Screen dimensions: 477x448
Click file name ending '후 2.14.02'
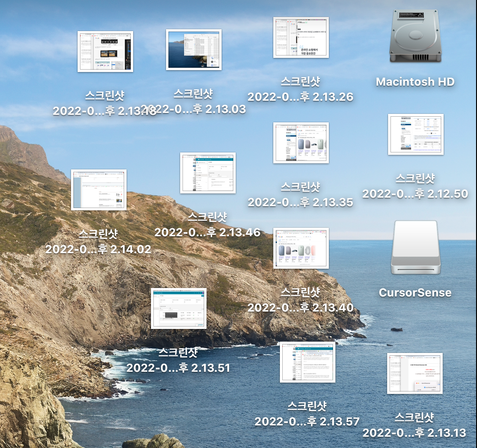[98, 242]
